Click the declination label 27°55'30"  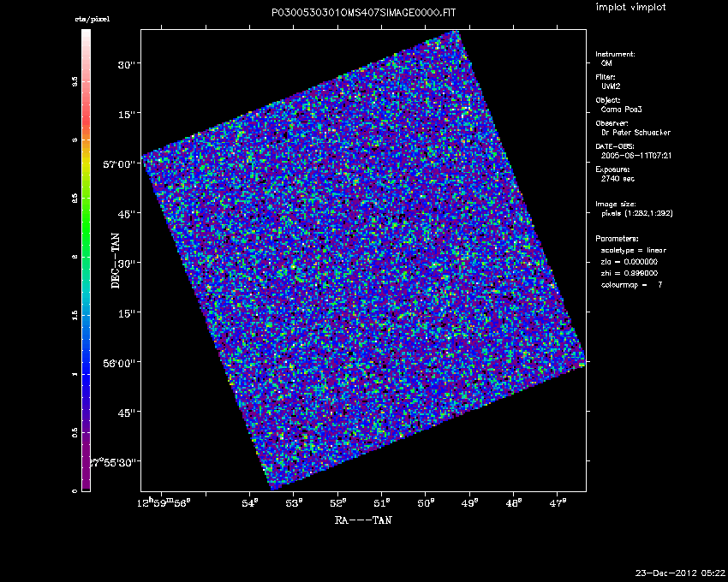tap(114, 462)
